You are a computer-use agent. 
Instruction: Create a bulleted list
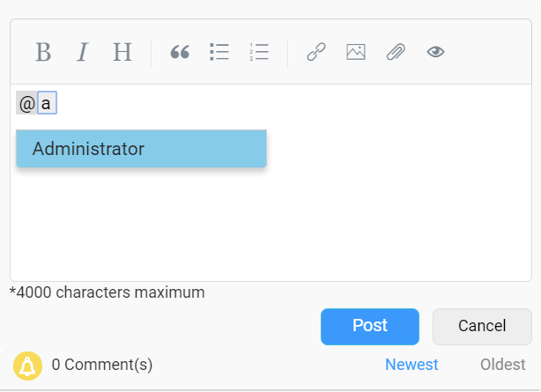pos(219,53)
